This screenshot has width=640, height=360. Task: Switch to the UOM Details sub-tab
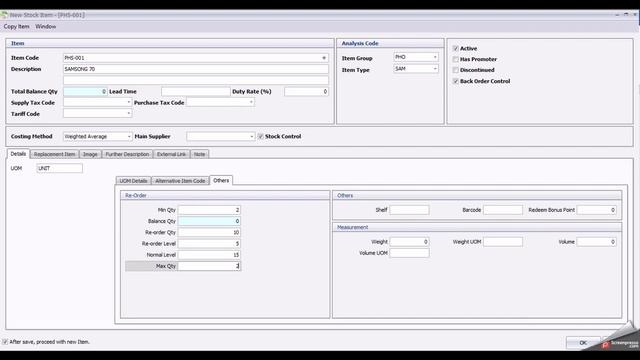point(133,181)
